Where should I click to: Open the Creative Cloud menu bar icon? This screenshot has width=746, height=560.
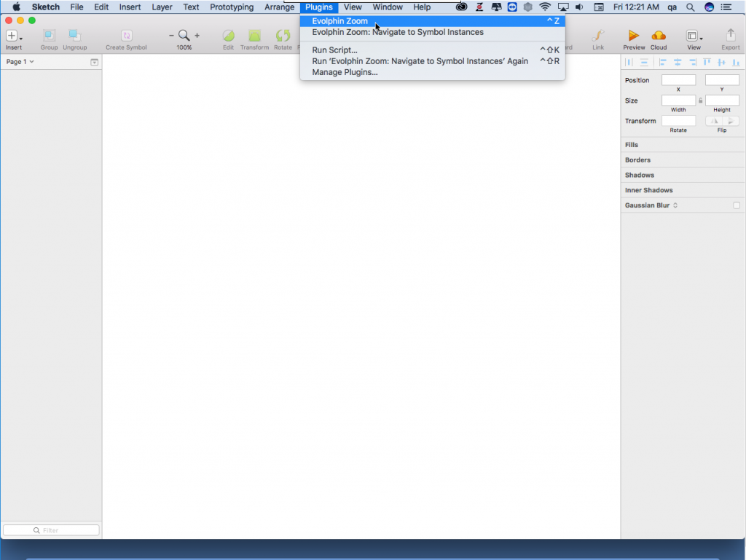coord(461,7)
